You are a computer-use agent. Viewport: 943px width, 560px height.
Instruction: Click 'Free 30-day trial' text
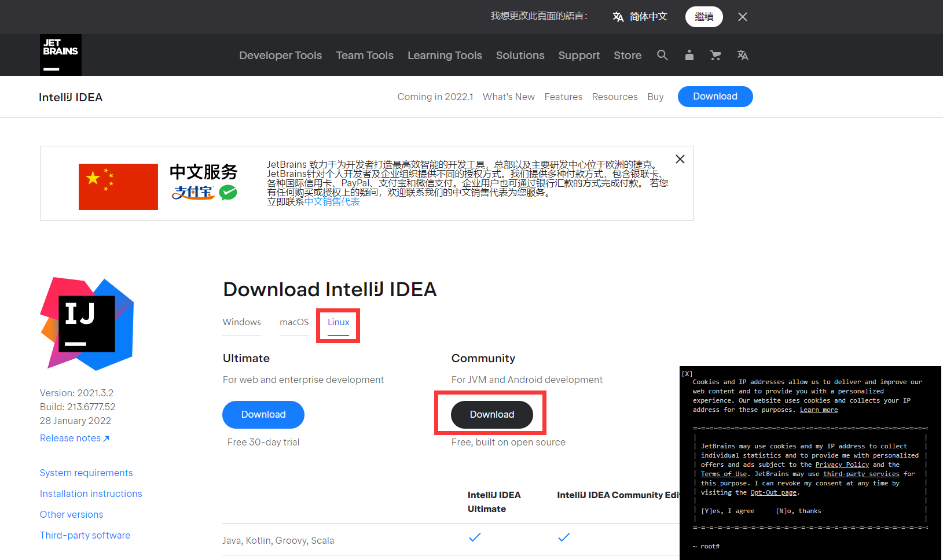click(x=263, y=442)
